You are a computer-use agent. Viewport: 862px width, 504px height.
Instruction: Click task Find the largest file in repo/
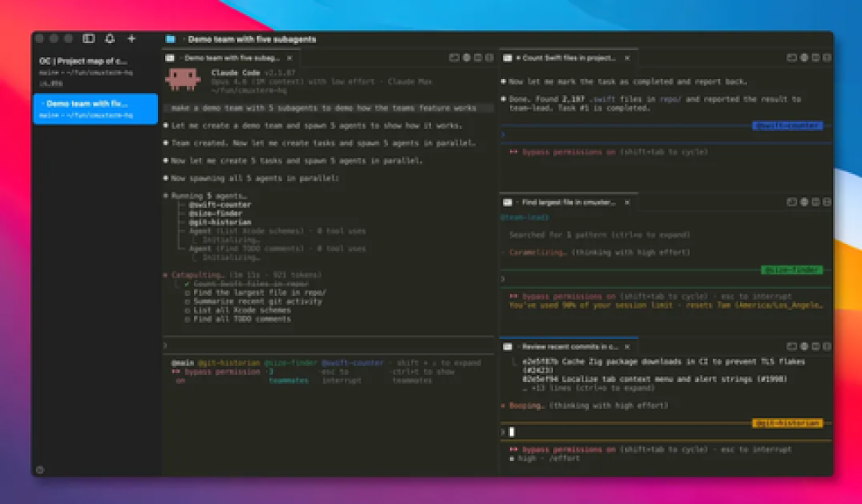coord(259,293)
